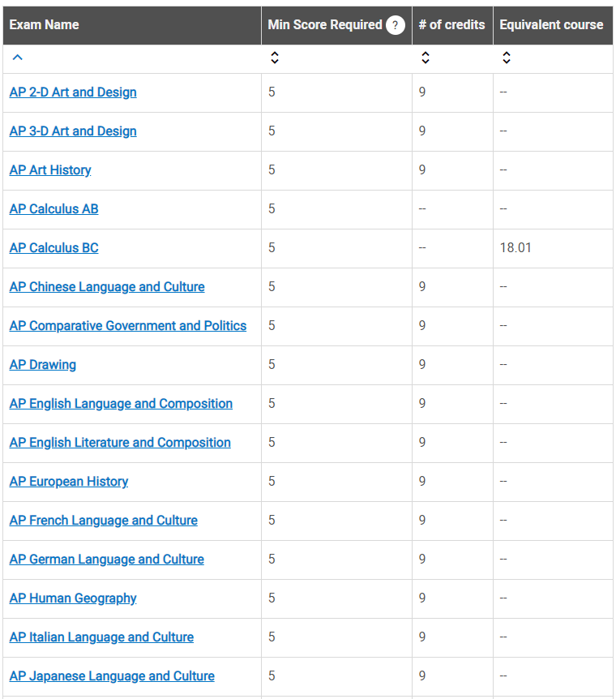616x699 pixels.
Task: Open AP English Literature and Composition
Action: (120, 443)
